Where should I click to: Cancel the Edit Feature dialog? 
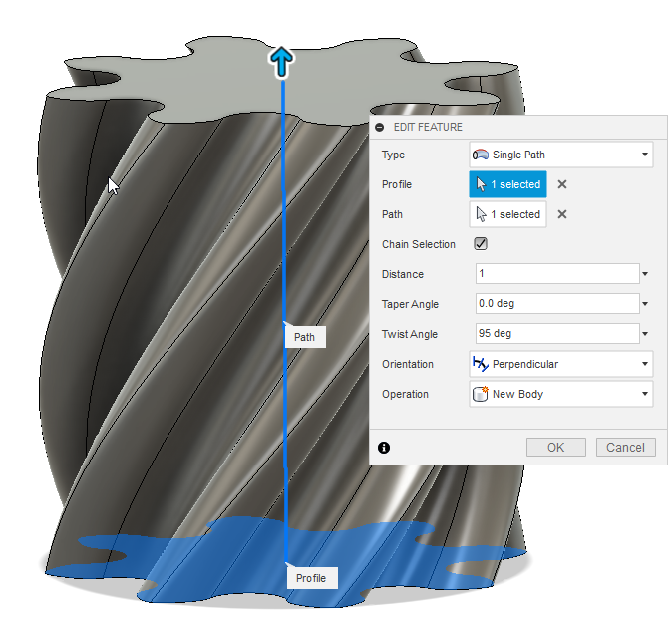[625, 448]
